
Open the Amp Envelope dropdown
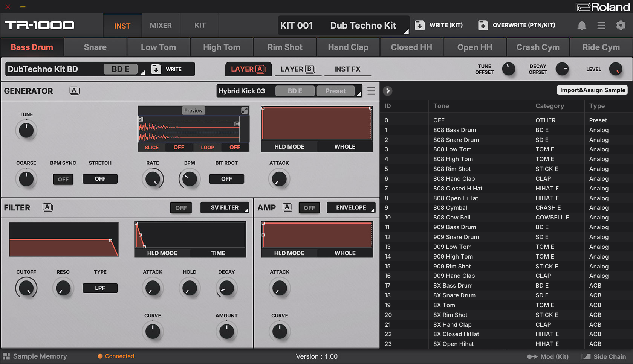(x=351, y=208)
